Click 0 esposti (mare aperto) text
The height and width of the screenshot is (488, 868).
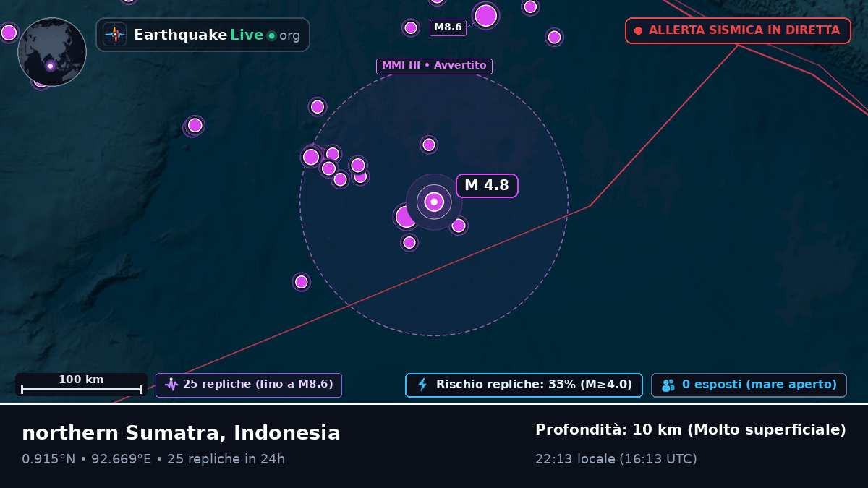tap(759, 385)
